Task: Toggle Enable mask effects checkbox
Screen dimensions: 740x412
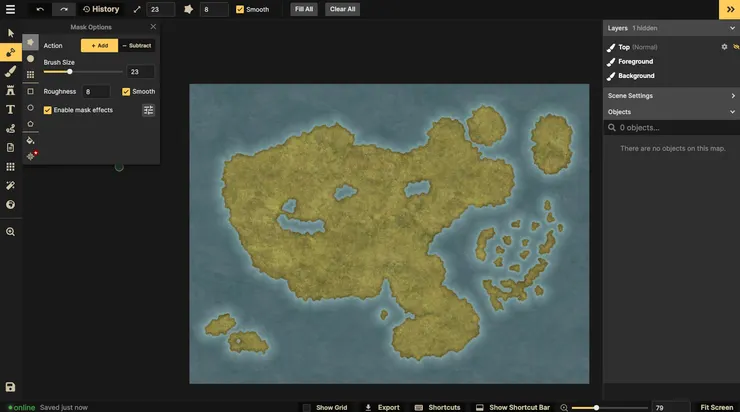Action: pos(48,110)
